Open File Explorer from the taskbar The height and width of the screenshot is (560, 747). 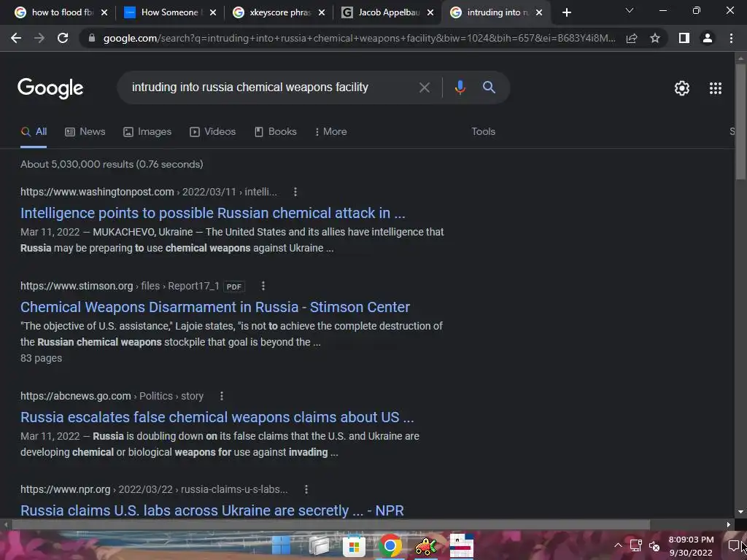(319, 545)
